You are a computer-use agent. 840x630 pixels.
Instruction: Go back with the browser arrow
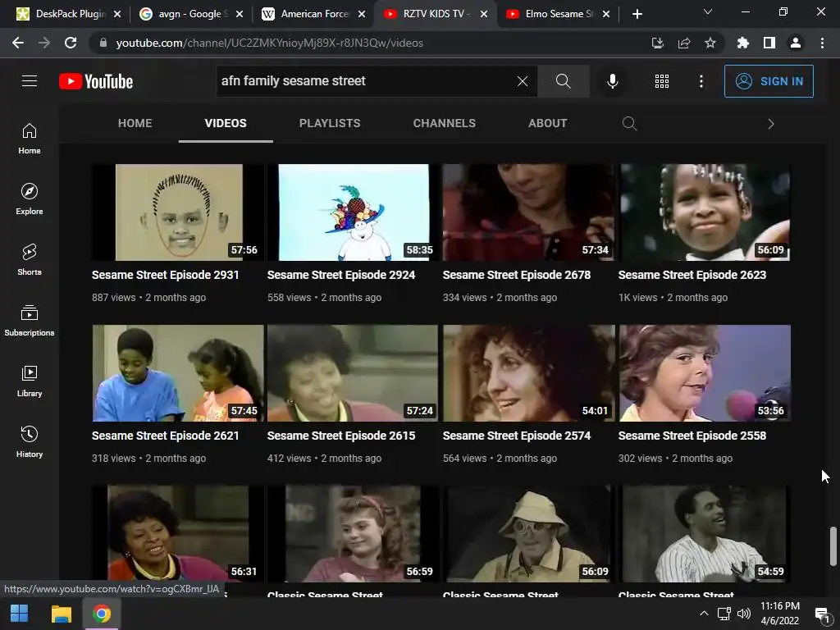(x=18, y=43)
